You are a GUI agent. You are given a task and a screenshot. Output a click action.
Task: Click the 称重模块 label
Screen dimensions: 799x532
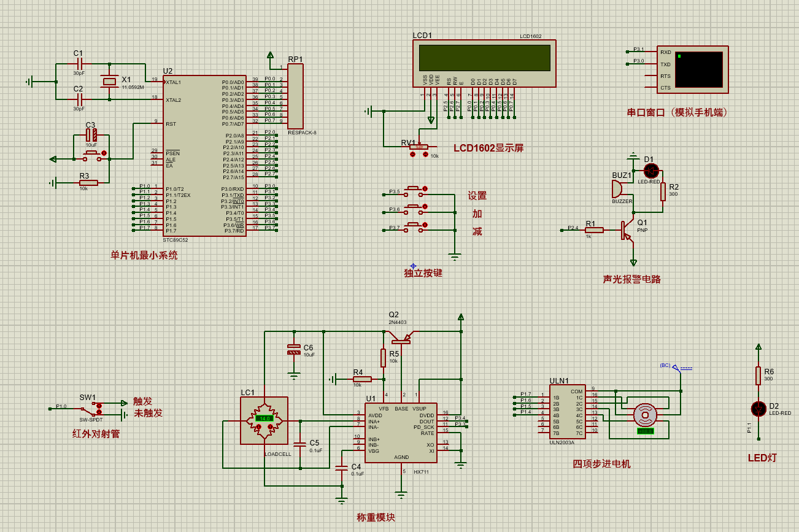(376, 517)
